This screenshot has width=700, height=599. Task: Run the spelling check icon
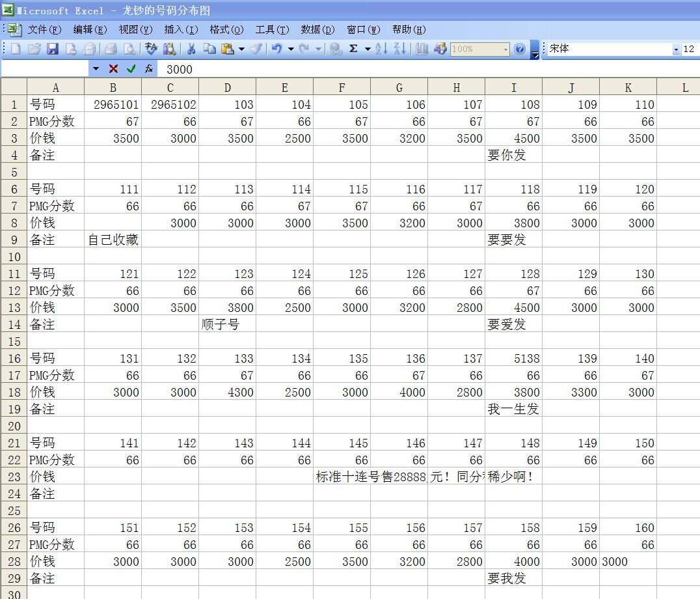pos(151,49)
